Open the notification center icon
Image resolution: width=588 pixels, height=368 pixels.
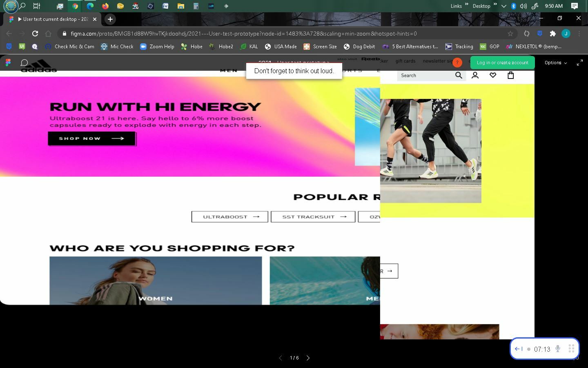tap(574, 6)
